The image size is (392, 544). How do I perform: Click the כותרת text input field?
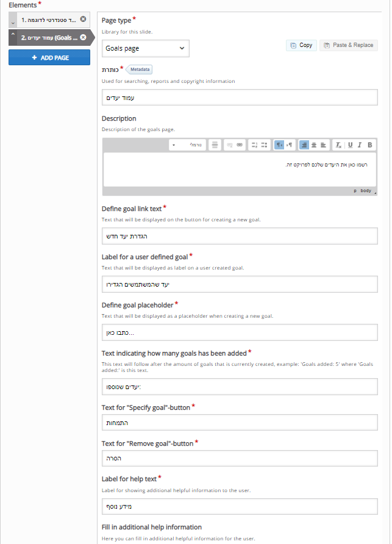tap(240, 96)
